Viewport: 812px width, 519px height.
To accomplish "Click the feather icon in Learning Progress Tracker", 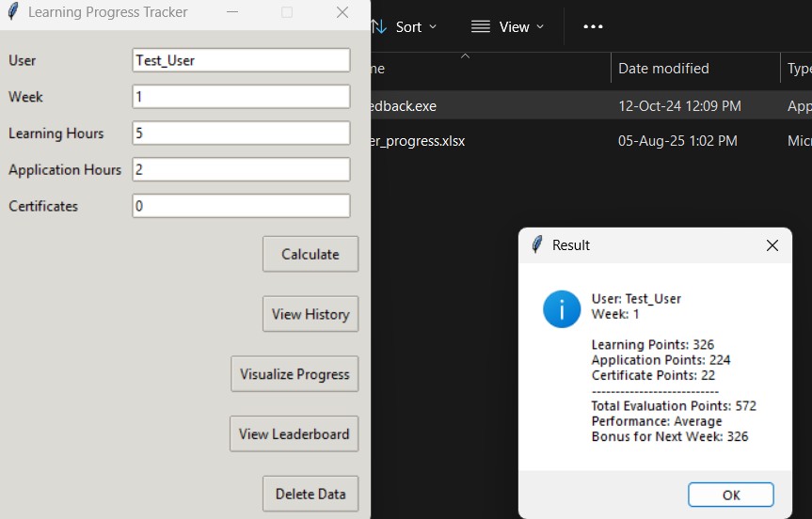I will tap(13, 12).
